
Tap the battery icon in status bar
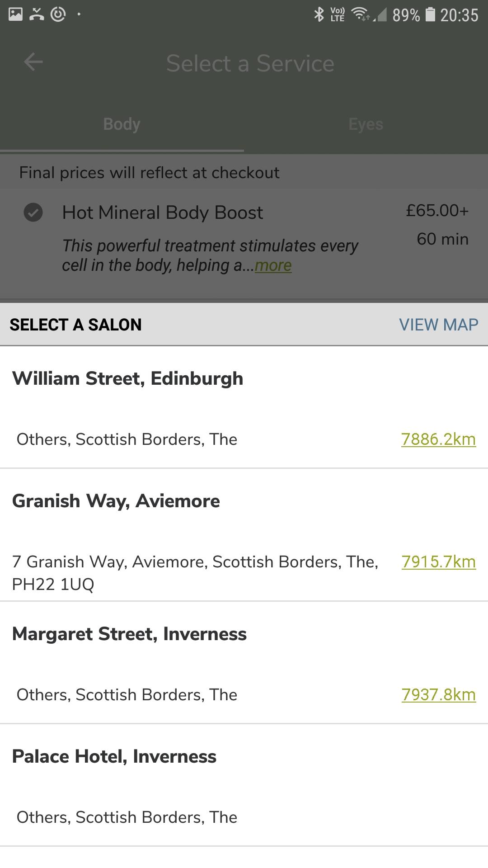[x=431, y=14]
